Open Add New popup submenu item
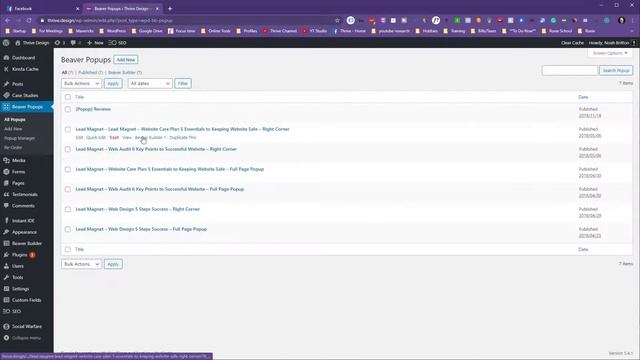Viewport: 640px width, 360px height. tap(13, 129)
